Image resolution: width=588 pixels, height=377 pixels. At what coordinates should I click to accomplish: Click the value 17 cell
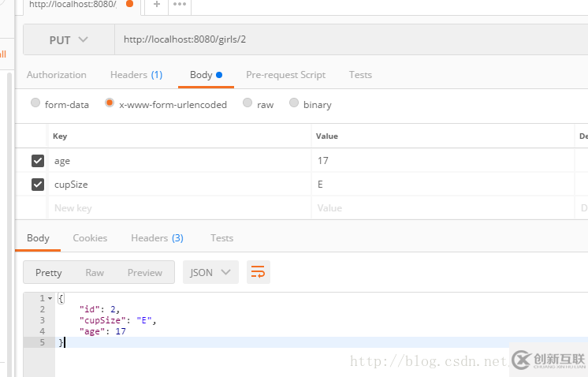(443, 161)
